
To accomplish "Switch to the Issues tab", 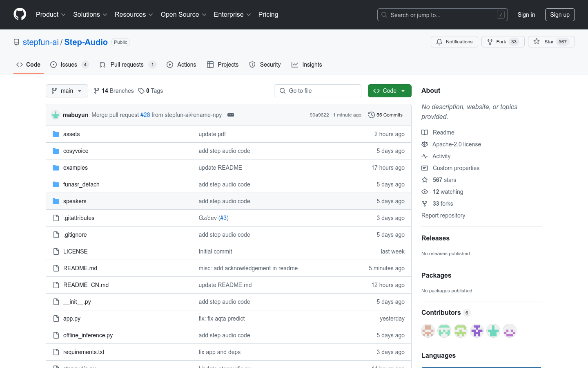I will pos(69,65).
